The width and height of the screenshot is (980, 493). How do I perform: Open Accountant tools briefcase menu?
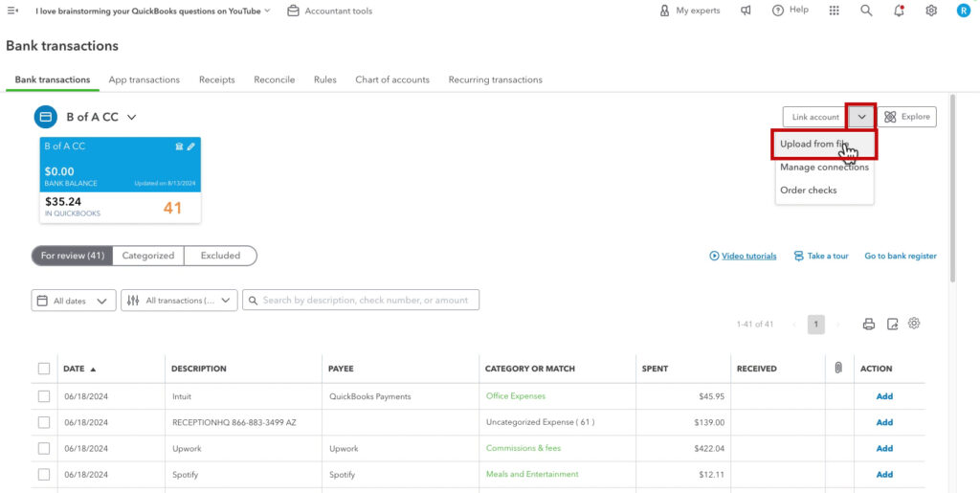pyautogui.click(x=329, y=11)
